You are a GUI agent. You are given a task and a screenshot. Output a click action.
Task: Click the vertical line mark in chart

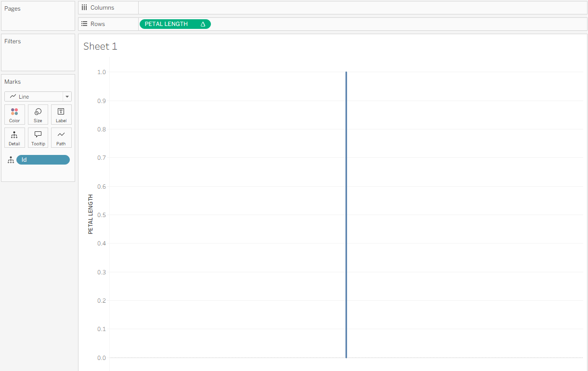346,215
